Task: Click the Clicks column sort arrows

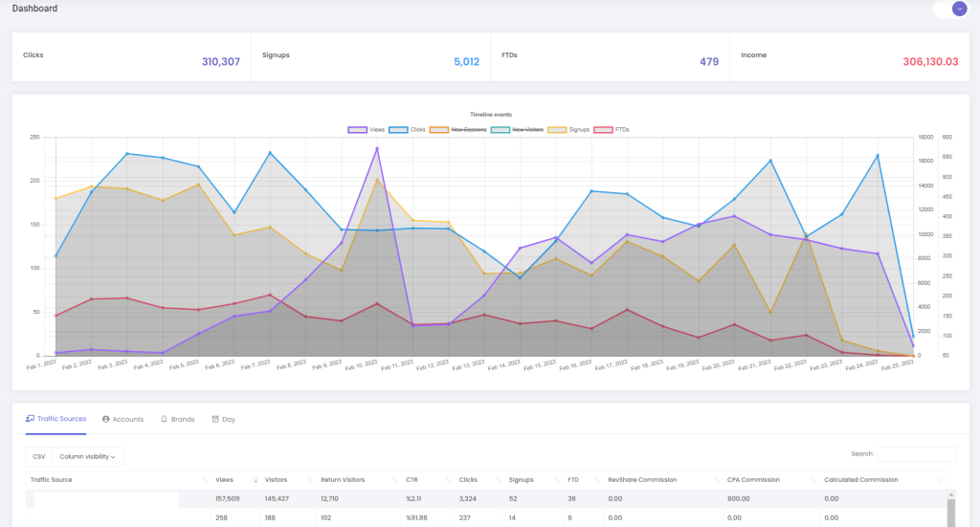Action: coord(498,479)
